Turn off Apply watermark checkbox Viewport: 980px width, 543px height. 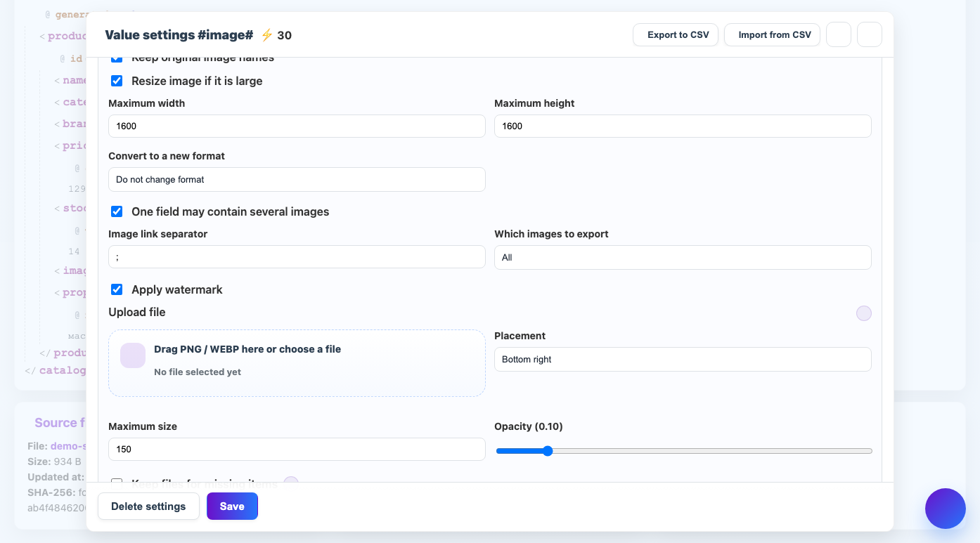point(117,289)
